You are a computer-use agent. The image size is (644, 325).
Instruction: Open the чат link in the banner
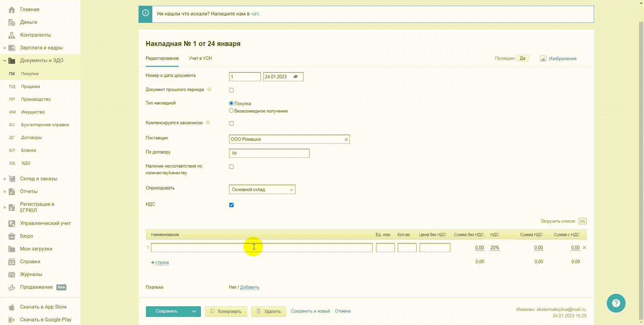coord(255,14)
